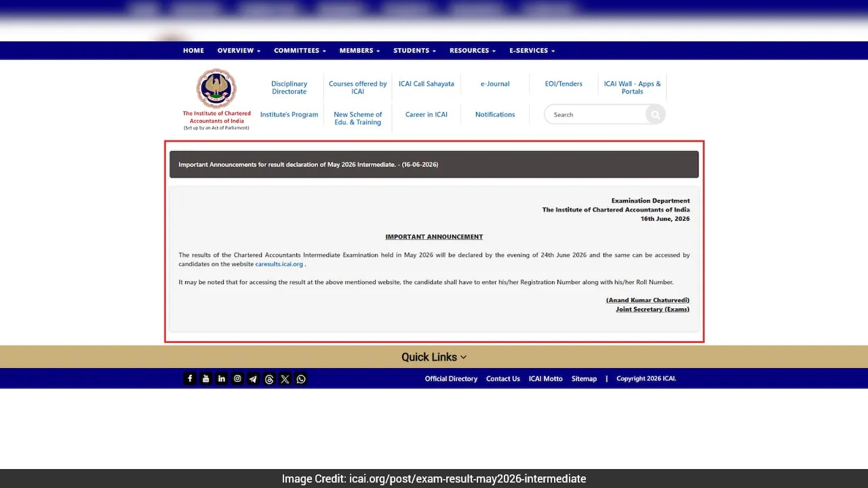Click Copyright 2026 ICAI text

pyautogui.click(x=646, y=379)
